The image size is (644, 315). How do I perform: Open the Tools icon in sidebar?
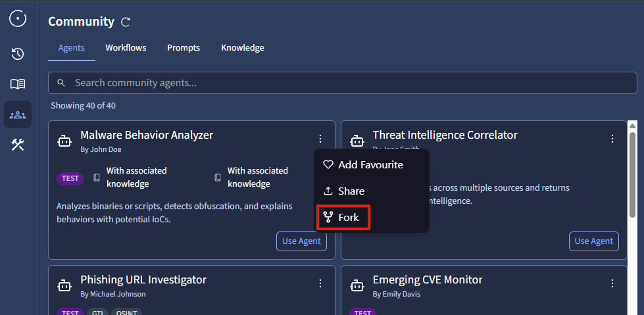(18, 145)
